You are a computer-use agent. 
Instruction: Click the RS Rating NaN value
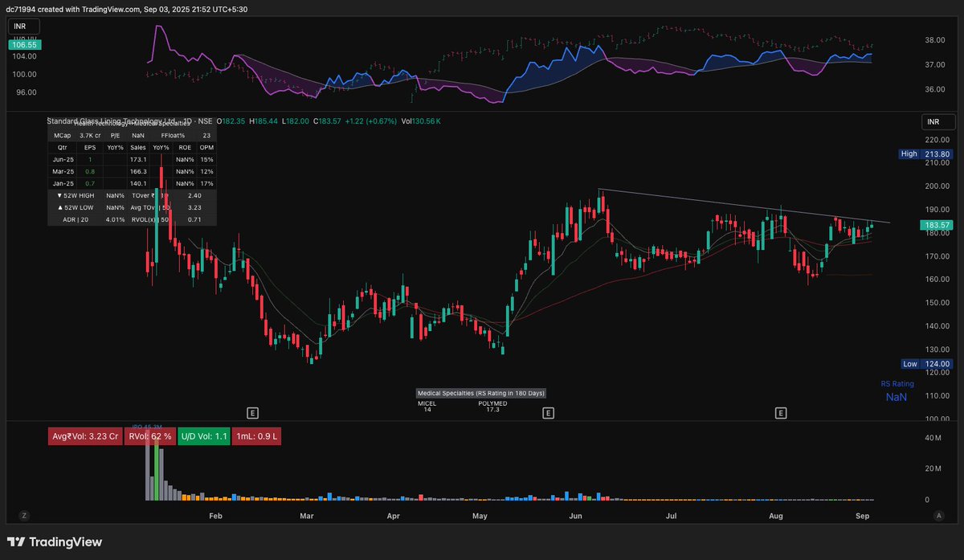tap(895, 397)
